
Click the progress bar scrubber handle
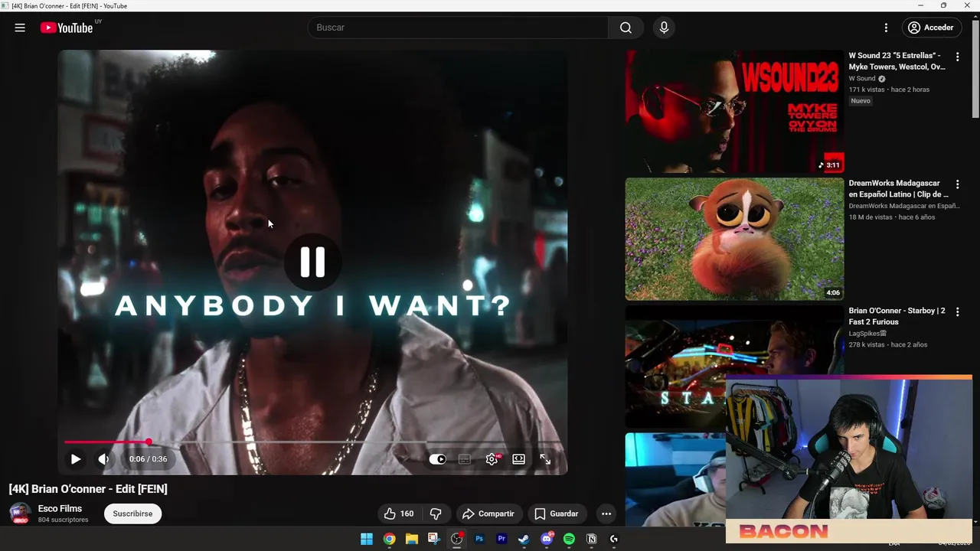click(x=149, y=442)
